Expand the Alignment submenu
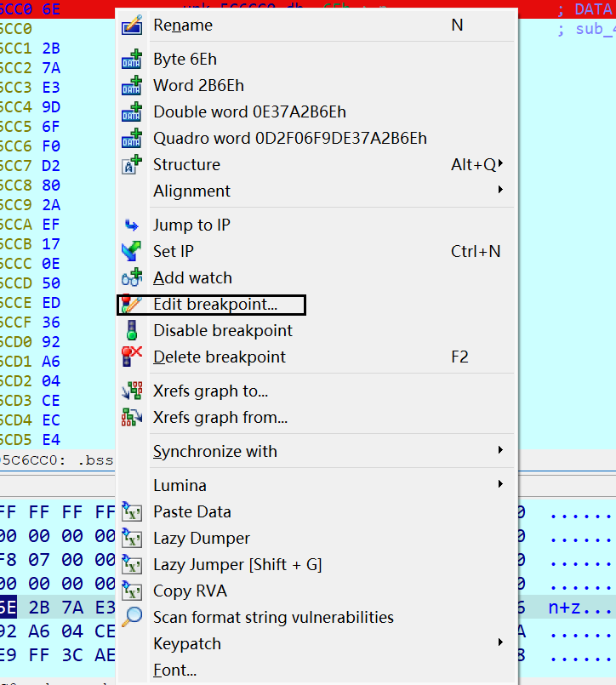Image resolution: width=616 pixels, height=685 pixels. coord(501,191)
